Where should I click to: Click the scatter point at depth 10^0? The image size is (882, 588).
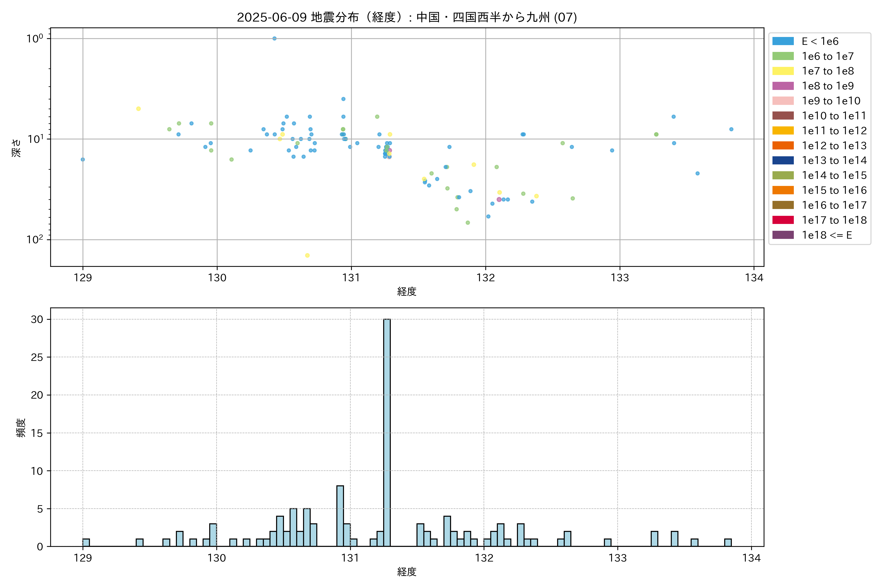pos(274,39)
